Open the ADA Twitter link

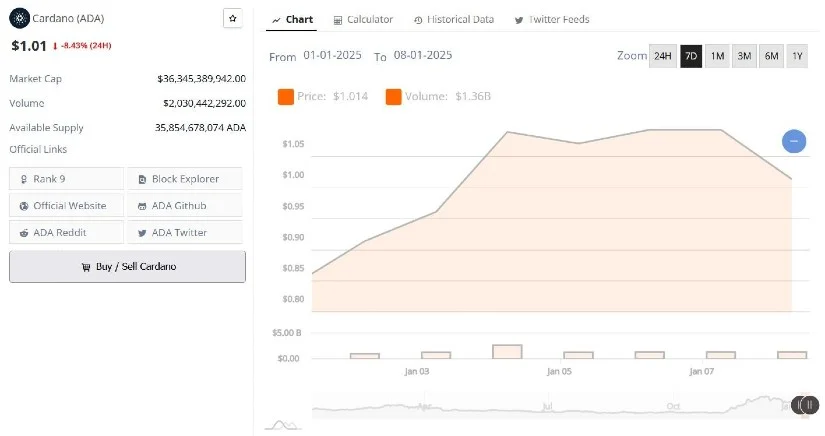185,232
